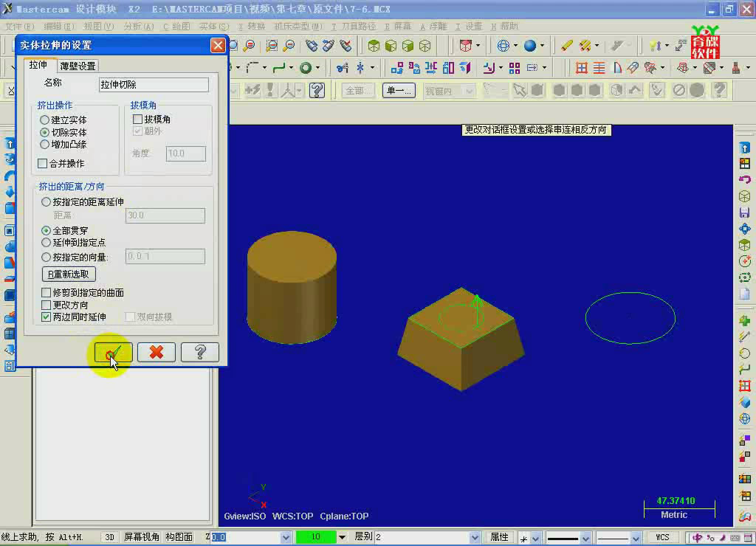This screenshot has height=546, width=756.
Task: Click the orange pencil delete entity icon
Action: (567, 46)
